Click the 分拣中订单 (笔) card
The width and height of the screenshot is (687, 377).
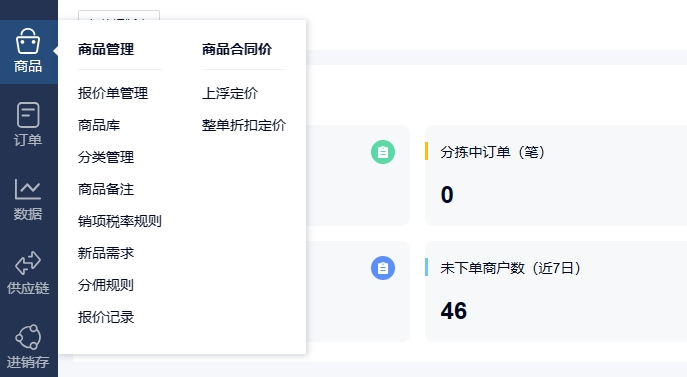[556, 175]
